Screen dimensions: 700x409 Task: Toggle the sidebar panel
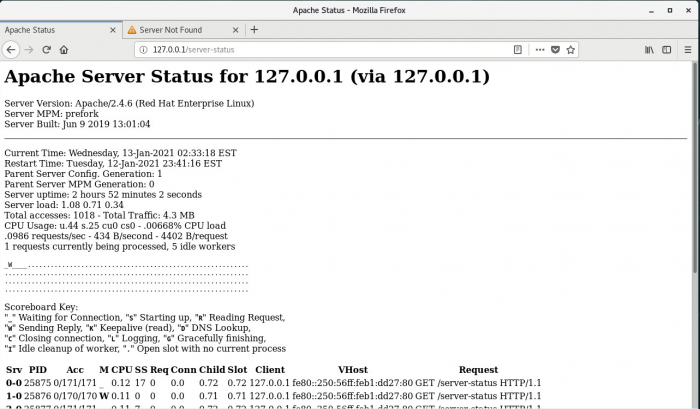pyautogui.click(x=667, y=50)
